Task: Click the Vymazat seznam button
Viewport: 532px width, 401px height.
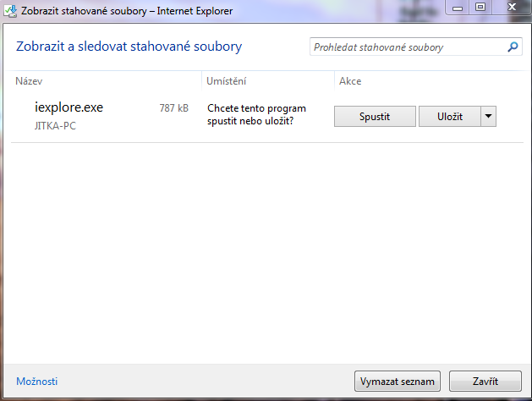Action: (397, 381)
